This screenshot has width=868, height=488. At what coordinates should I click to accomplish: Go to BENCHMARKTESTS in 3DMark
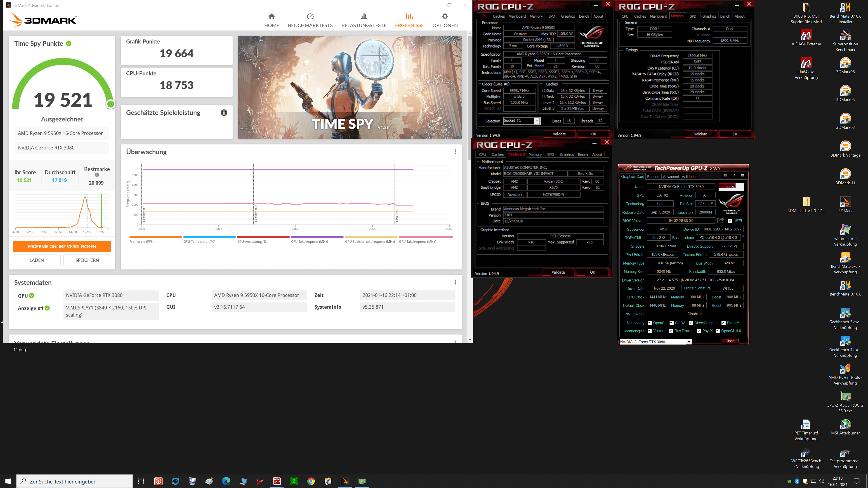(x=310, y=20)
